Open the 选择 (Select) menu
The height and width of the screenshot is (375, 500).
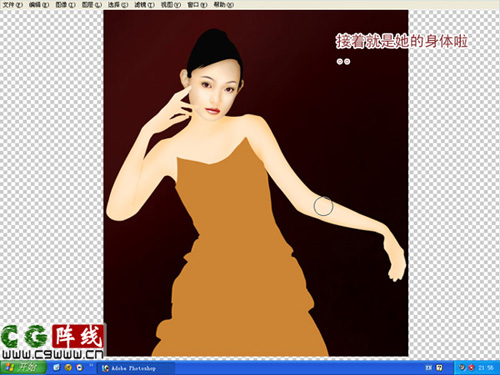pos(118,5)
